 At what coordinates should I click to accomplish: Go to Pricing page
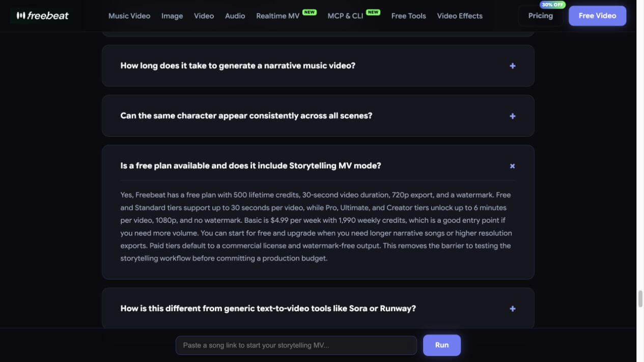coord(541,16)
